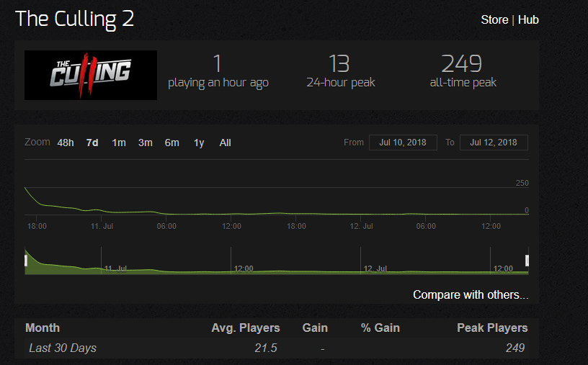This screenshot has width=588, height=365.
Task: Open the Hub link
Action: (x=528, y=20)
